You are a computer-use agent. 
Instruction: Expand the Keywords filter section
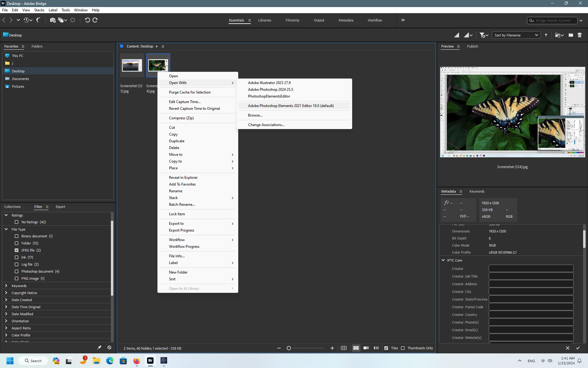(x=6, y=286)
